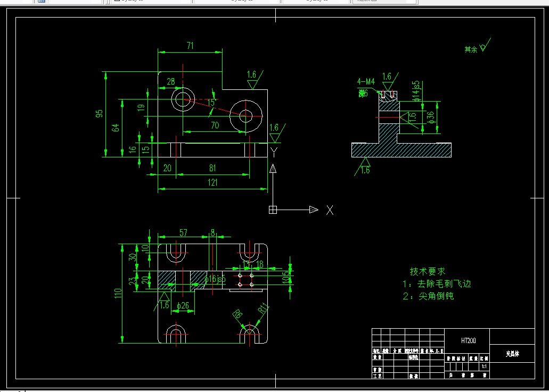The height and width of the screenshot is (392, 549).
Task: Select the R11 radius label
Action: [263, 308]
